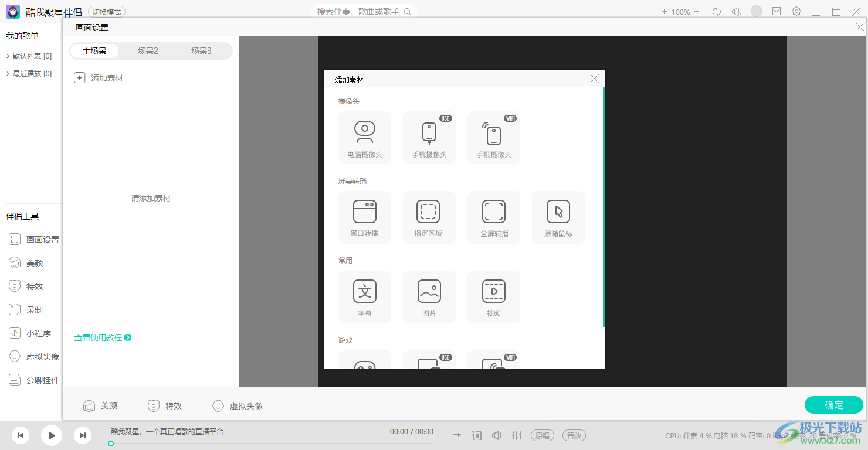Open the 查看使用教程 tutorial link
This screenshot has width=868, height=450.
click(x=103, y=337)
